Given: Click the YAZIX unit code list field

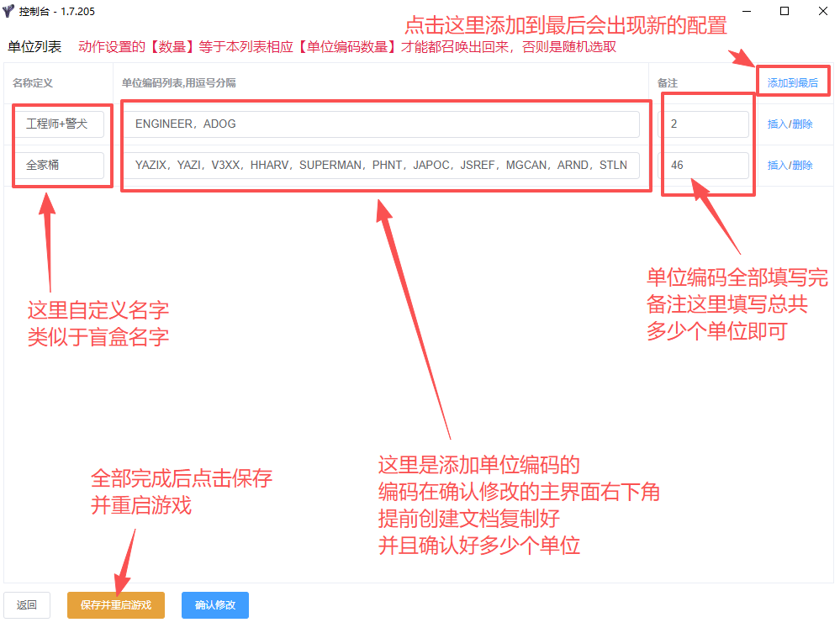Looking at the screenshot, I should click(x=384, y=165).
